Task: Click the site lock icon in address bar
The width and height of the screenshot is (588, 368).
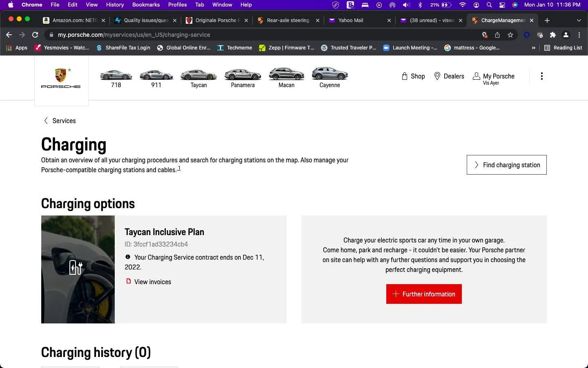Action: 51,35
